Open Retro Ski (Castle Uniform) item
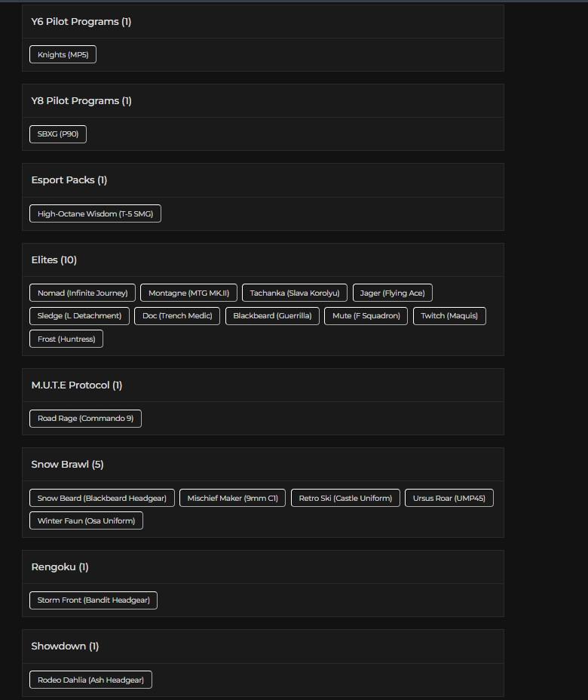The image size is (588, 700). [x=345, y=499]
